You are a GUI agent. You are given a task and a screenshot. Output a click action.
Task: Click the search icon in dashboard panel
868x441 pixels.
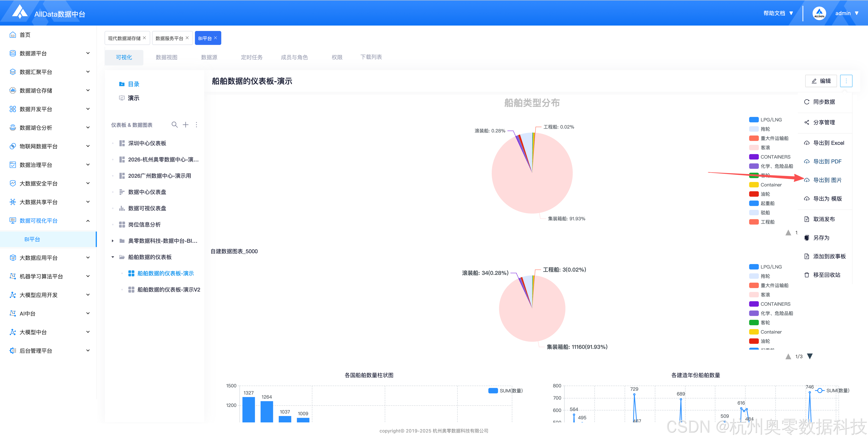click(x=174, y=125)
